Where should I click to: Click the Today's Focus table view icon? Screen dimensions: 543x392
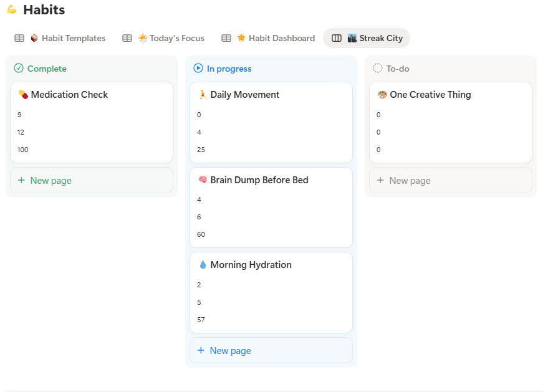point(127,38)
